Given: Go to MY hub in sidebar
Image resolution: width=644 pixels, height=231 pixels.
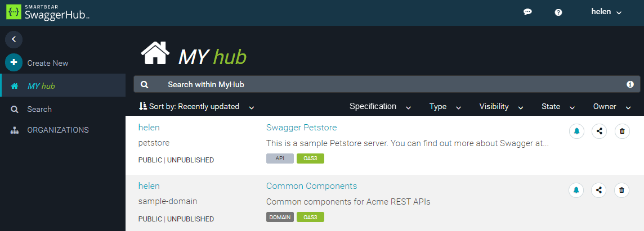Looking at the screenshot, I should (x=41, y=86).
